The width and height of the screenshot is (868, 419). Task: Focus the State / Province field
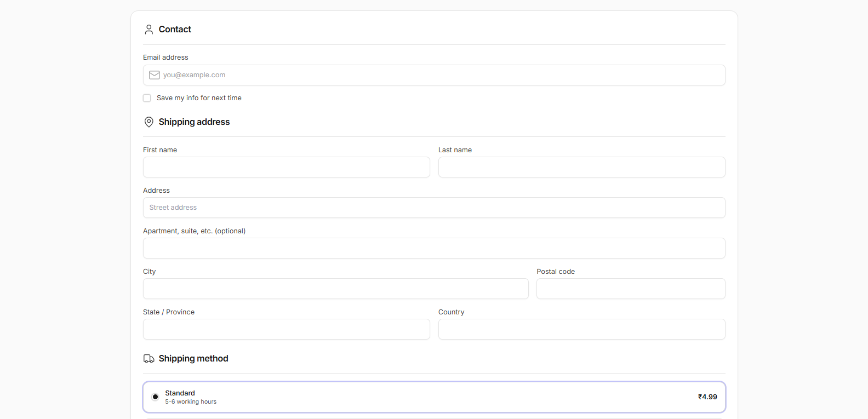[x=286, y=329]
